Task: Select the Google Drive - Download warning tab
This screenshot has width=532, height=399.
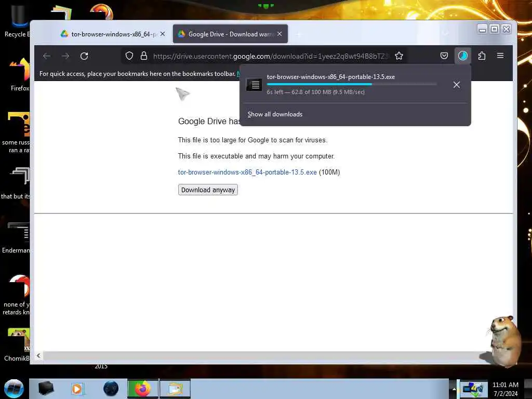Action: (x=230, y=34)
